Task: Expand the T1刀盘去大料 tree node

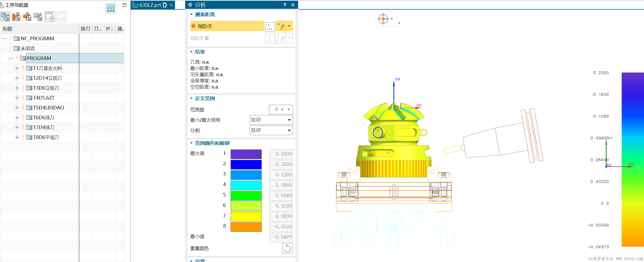Action: pyautogui.click(x=17, y=68)
